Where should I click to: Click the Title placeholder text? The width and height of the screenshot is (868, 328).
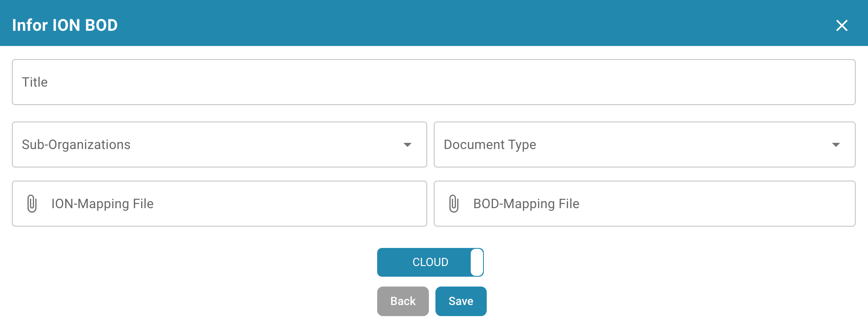click(35, 82)
